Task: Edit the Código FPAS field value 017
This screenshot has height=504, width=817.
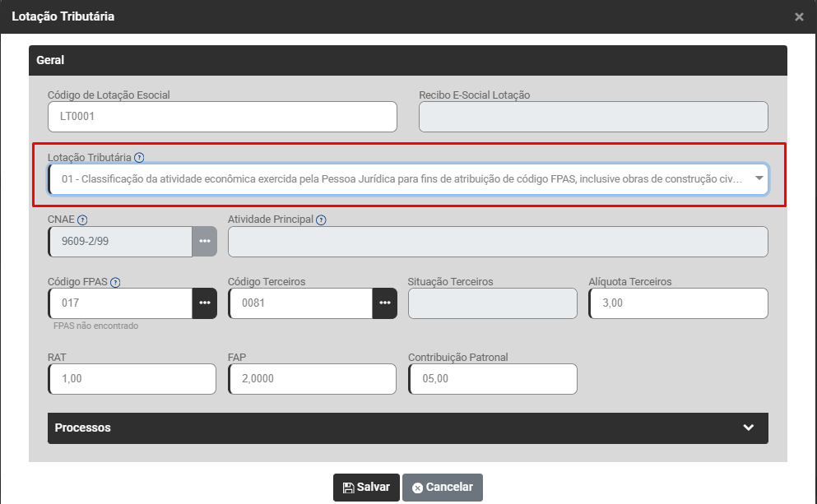Action: point(120,303)
